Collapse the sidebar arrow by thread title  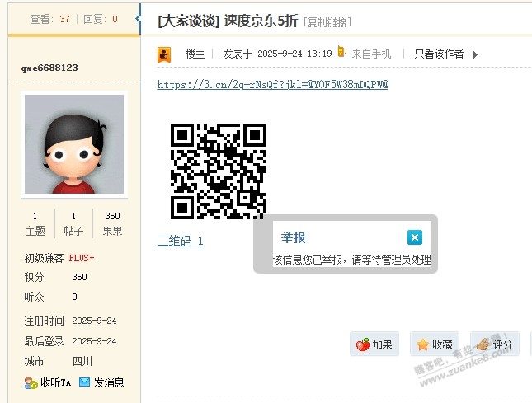point(138,18)
